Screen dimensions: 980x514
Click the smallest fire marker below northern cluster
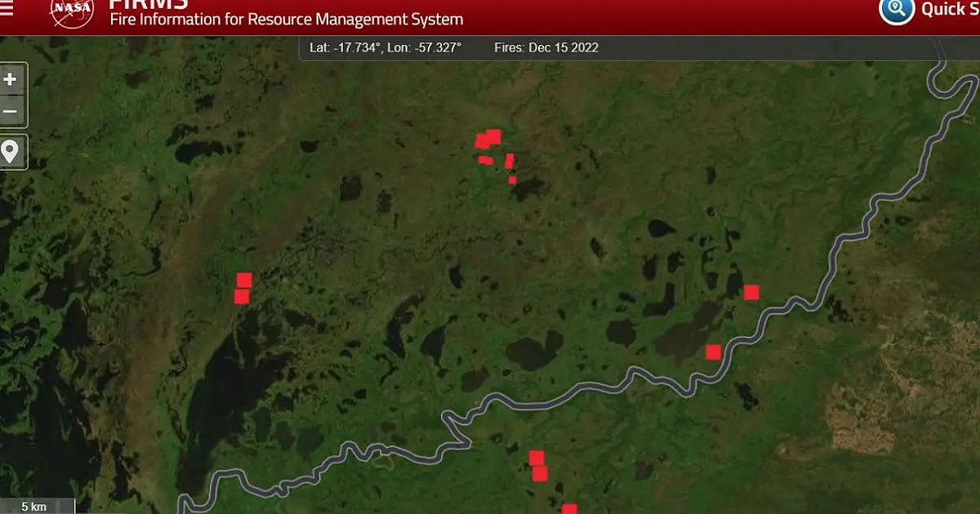512,179
